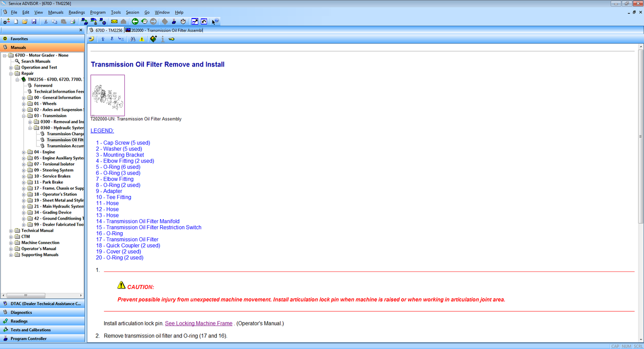Click the blue down arrow icon

pyautogui.click(x=112, y=39)
